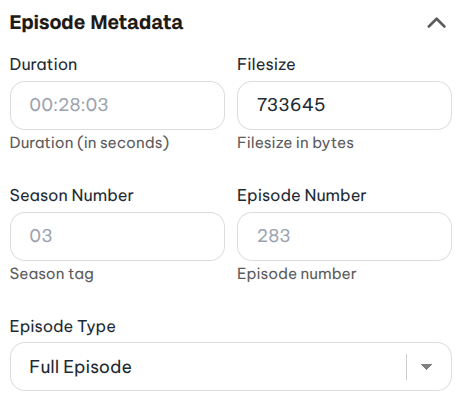Viewport: 468px width, 405px height.
Task: Click the Episode Type dropdown arrow icon
Action: [426, 367]
